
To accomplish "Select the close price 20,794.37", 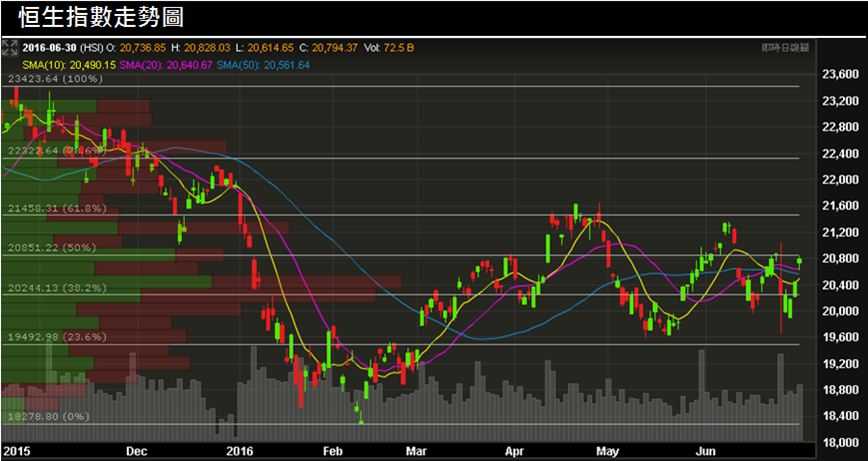I will pos(335,48).
